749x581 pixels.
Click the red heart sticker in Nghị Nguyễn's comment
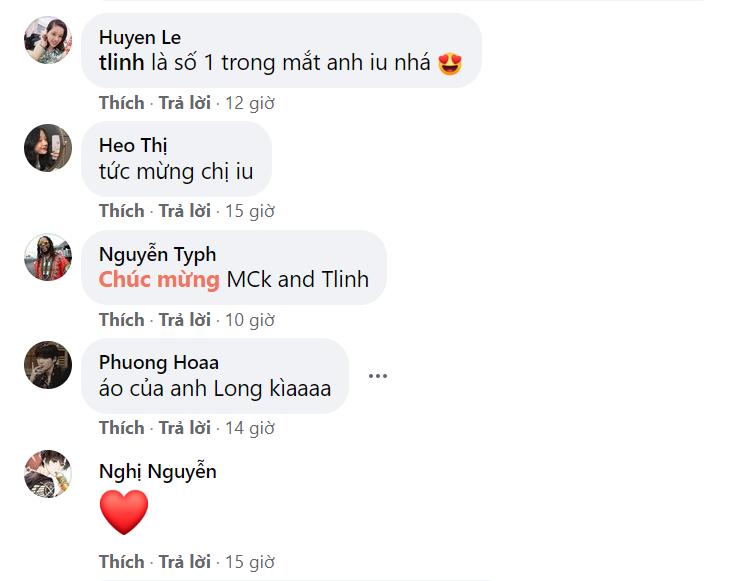pyautogui.click(x=124, y=512)
